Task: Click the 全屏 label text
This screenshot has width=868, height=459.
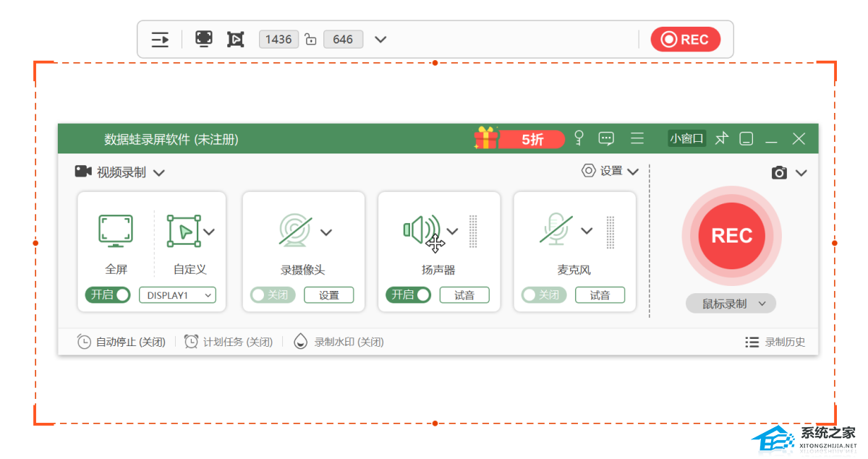Action: 116,269
